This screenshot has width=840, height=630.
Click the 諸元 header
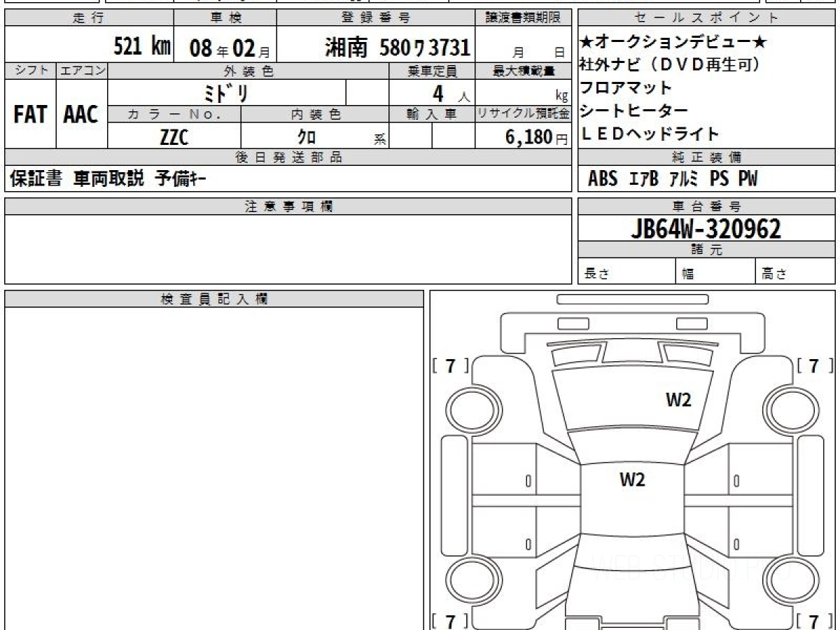(x=707, y=250)
